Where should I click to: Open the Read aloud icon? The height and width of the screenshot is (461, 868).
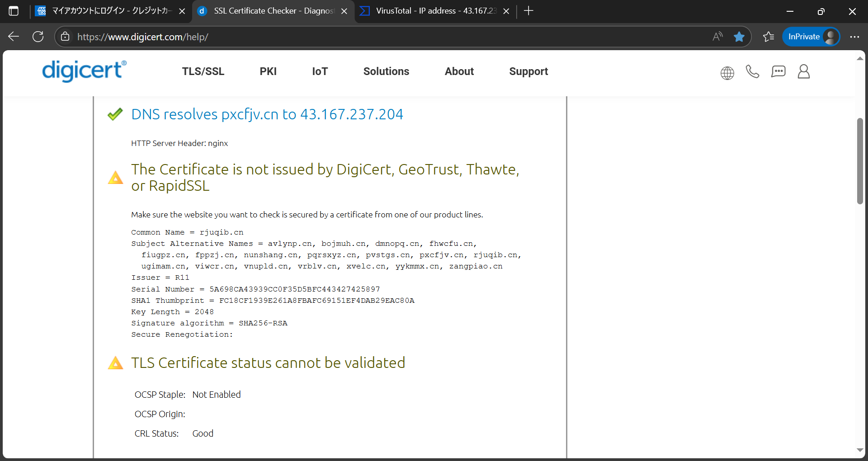tap(717, 37)
